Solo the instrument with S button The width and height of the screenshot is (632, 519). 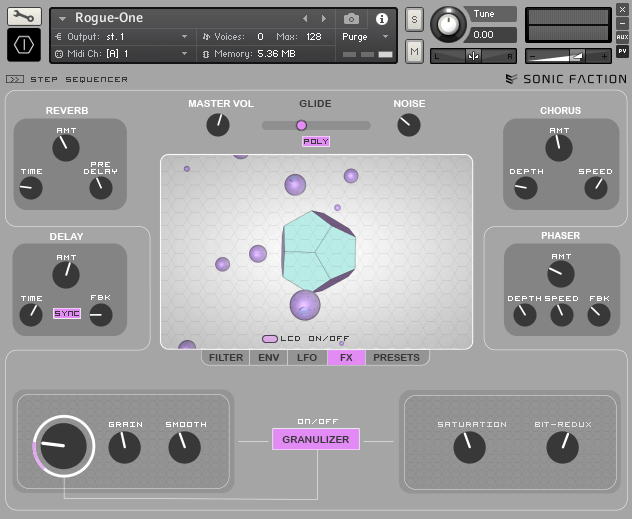[414, 20]
